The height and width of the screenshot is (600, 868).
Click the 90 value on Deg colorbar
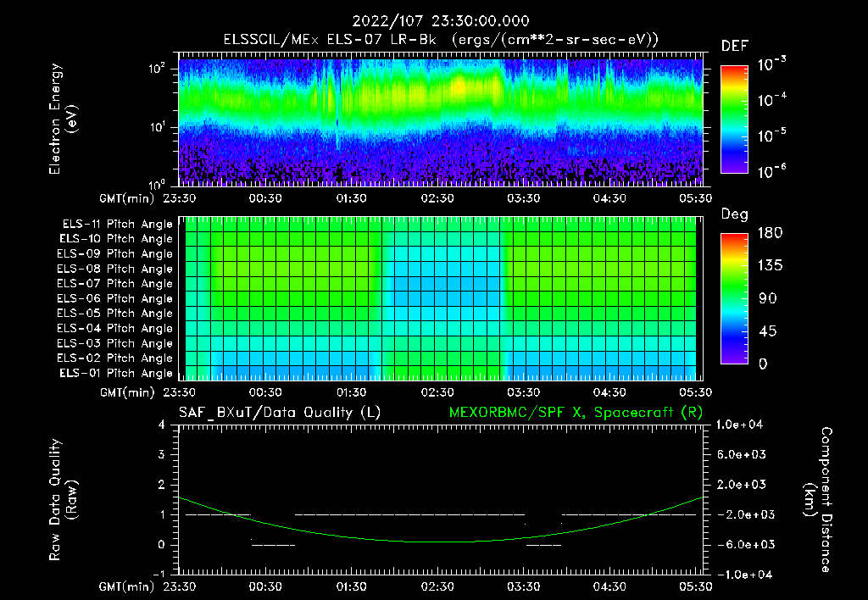pos(768,299)
